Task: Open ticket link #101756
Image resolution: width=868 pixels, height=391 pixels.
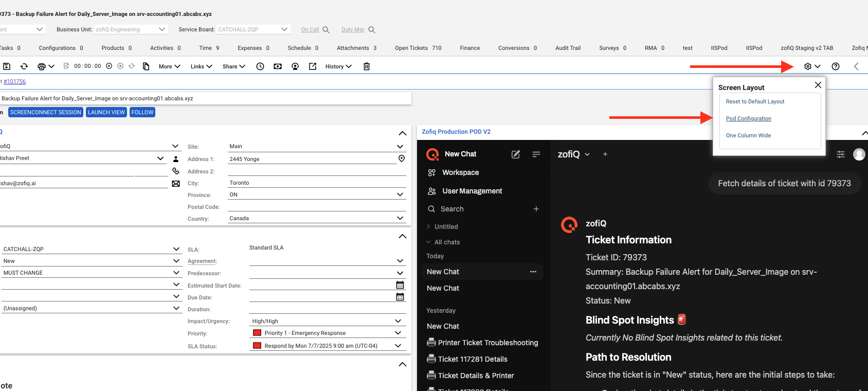Action: point(14,81)
